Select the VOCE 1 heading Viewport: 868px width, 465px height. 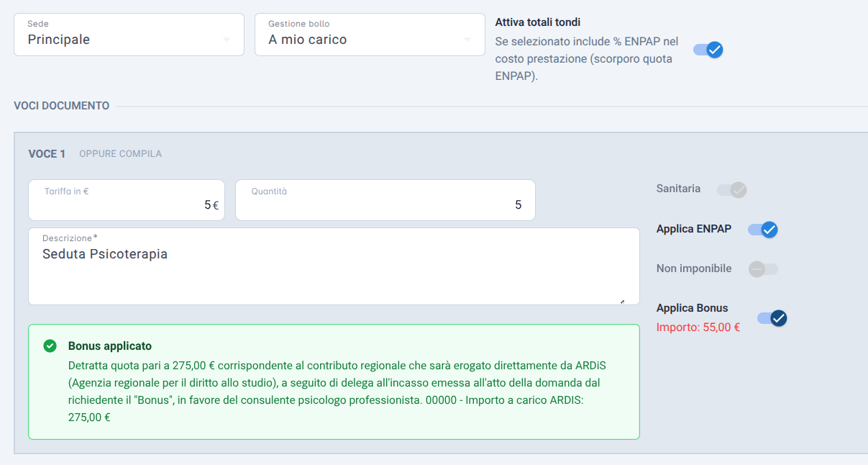(x=47, y=154)
